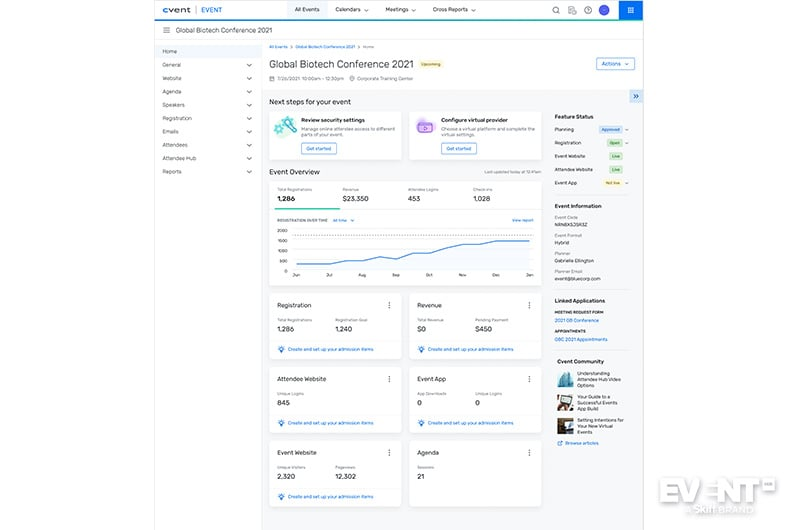800x530 pixels.
Task: Click admission items link in Attendee Website card
Action: [x=331, y=423]
